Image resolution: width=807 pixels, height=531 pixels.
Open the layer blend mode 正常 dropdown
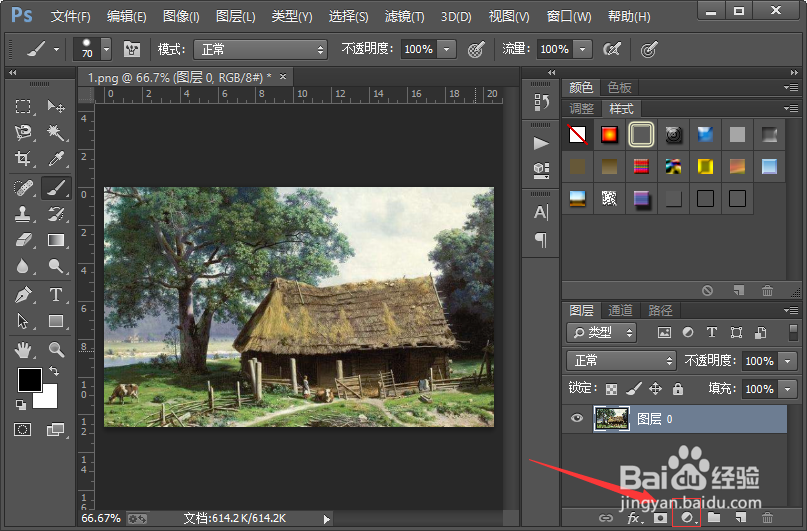click(x=621, y=361)
